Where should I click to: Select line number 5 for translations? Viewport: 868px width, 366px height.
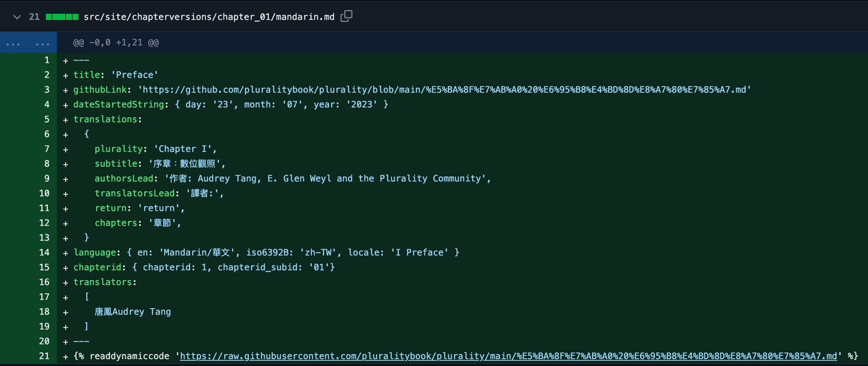tap(47, 119)
